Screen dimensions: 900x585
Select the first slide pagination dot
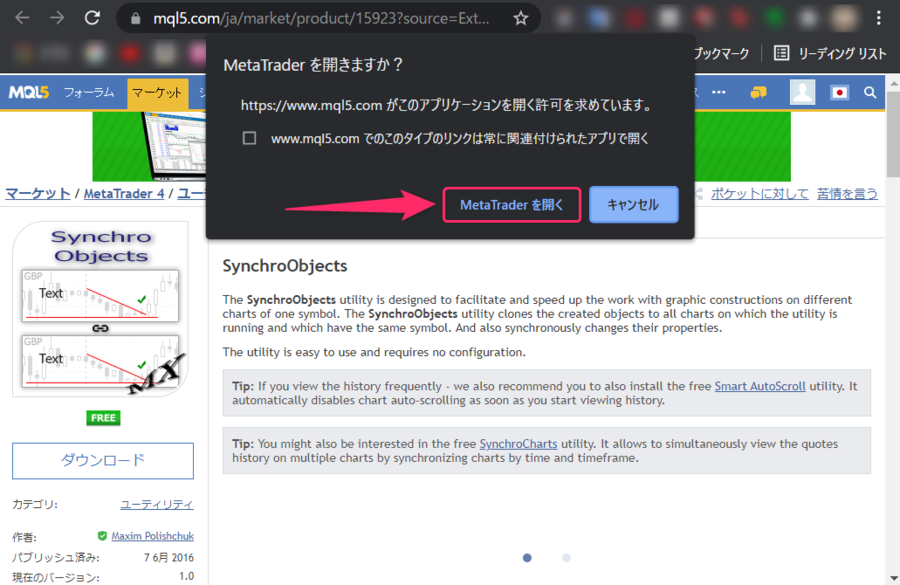point(527,558)
